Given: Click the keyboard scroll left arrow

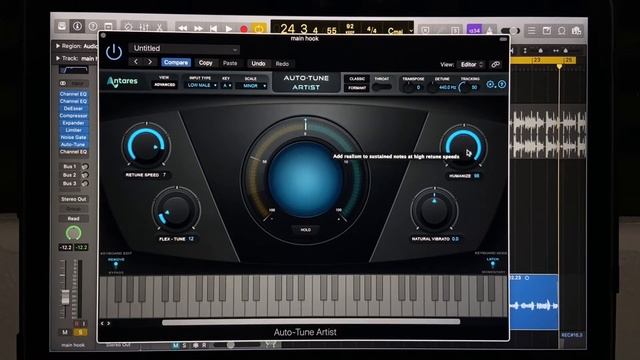Looking at the screenshot, I should tap(102, 323).
